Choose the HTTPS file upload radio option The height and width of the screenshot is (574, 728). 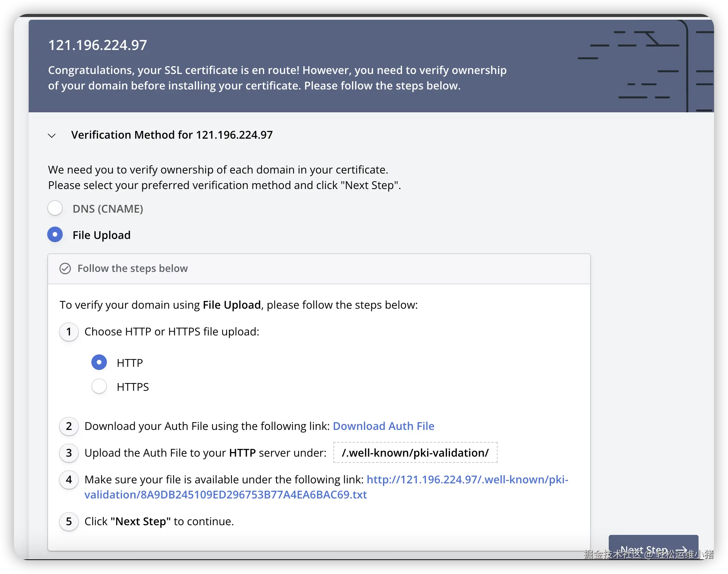(99, 387)
